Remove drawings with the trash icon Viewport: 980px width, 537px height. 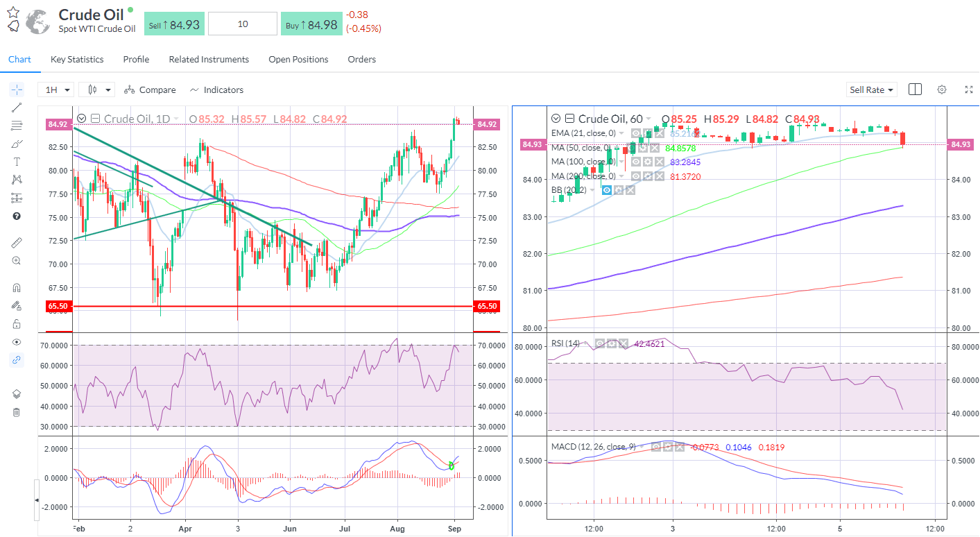coord(17,412)
